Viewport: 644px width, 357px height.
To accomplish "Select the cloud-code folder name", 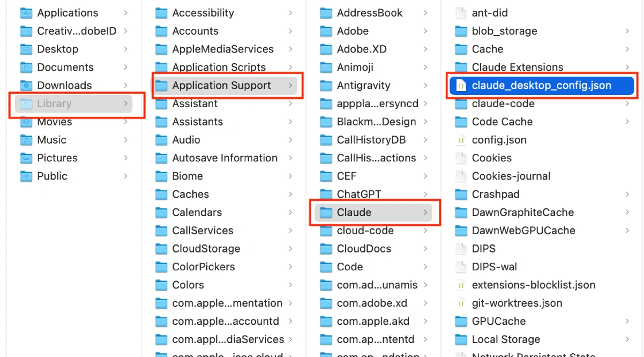I will [x=365, y=230].
